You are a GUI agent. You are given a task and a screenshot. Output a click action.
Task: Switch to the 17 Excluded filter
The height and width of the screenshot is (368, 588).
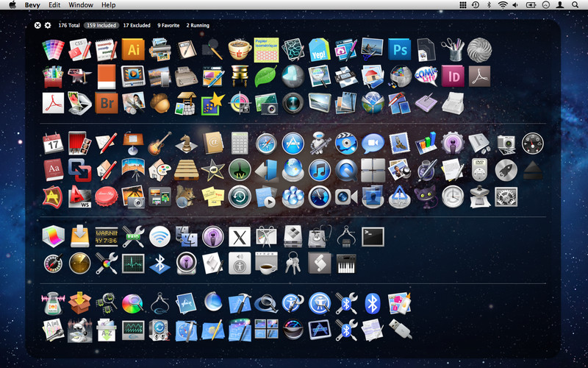tap(137, 25)
